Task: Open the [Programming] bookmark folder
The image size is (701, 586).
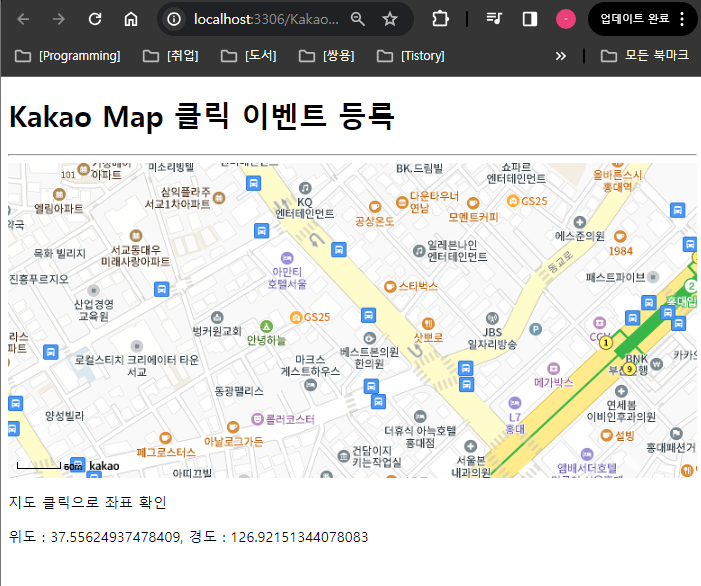Action: click(68, 56)
